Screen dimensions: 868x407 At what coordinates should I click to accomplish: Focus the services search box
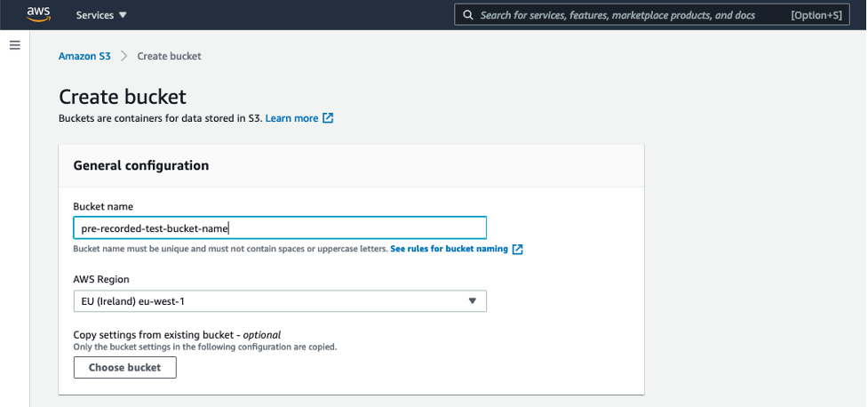point(622,15)
